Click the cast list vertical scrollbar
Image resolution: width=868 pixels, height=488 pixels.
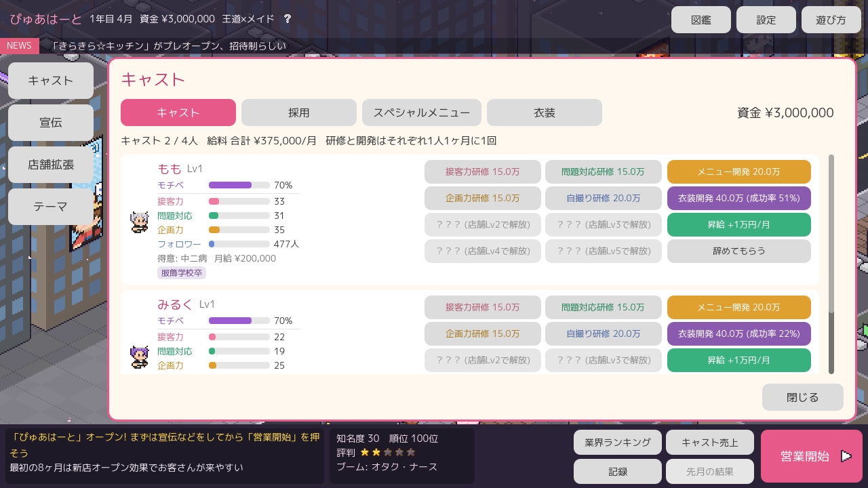(831, 264)
